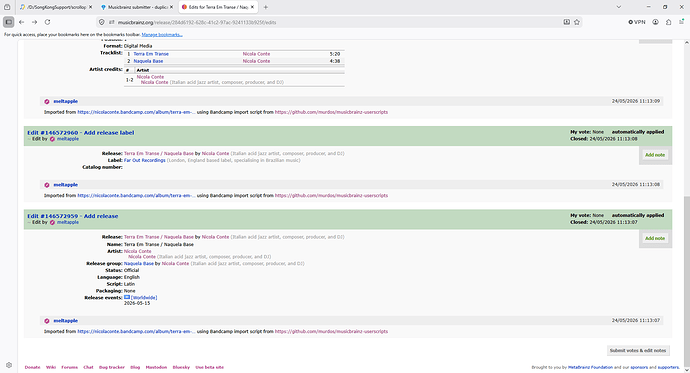This screenshot has height=373, width=690.
Task: Click scrollbar up arrow
Action: (x=686, y=43)
